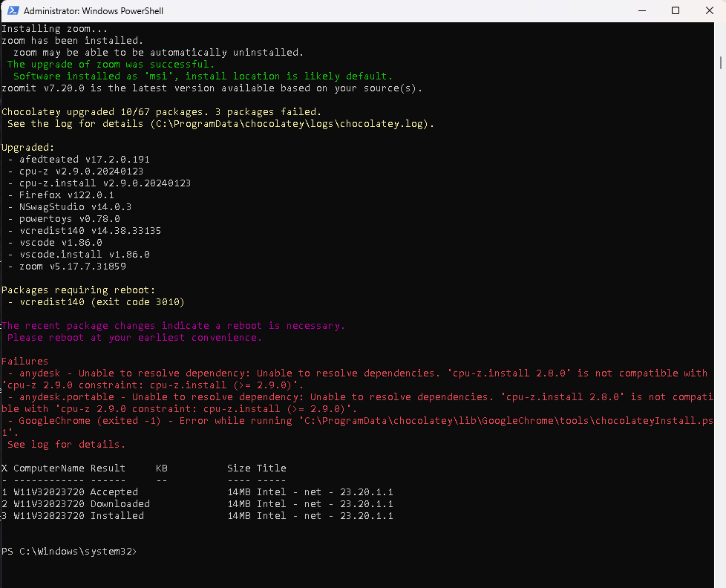The height and width of the screenshot is (588, 726).
Task: Click the '- anydesk - Unable to resolve' failure line
Action: click(x=355, y=379)
